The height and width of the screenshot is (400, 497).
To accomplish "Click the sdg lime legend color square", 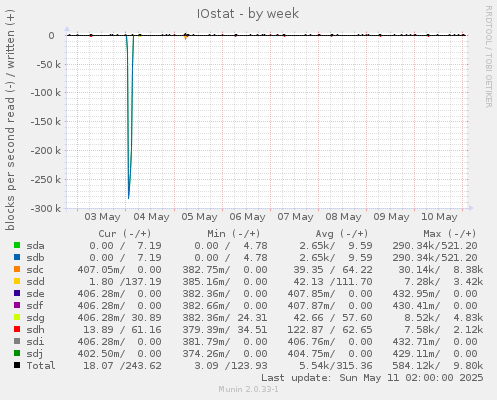I will coord(17,317).
